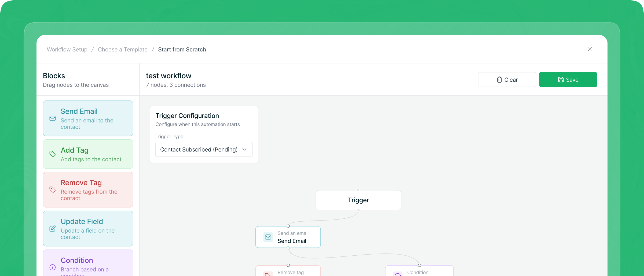The width and height of the screenshot is (644, 276).
Task: Open the Trigger Type dropdown
Action: 204,149
